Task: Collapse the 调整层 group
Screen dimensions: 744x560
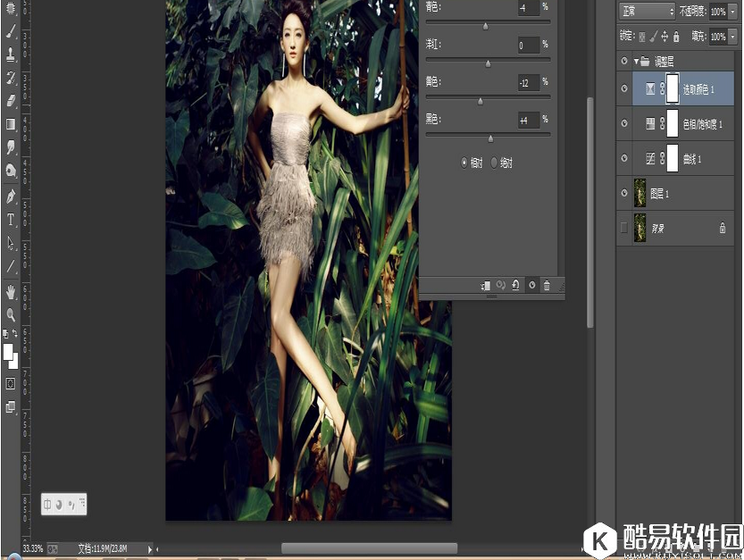Action: [636, 61]
